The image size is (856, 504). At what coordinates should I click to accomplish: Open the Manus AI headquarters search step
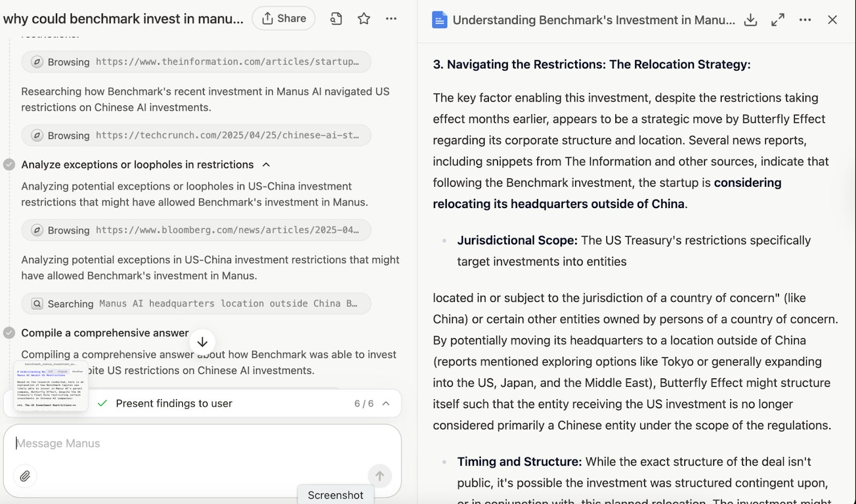[196, 303]
